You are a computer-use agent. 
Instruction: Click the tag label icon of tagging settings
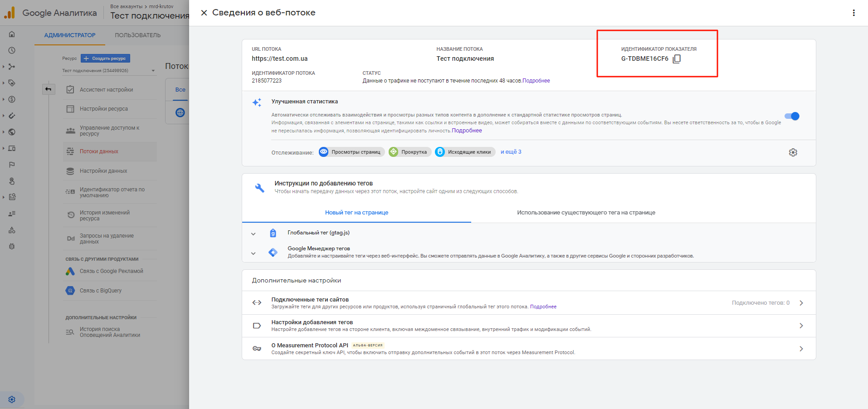click(x=257, y=326)
